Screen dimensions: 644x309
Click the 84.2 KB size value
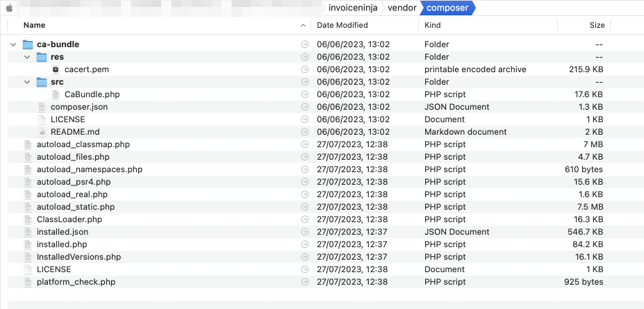coord(587,244)
